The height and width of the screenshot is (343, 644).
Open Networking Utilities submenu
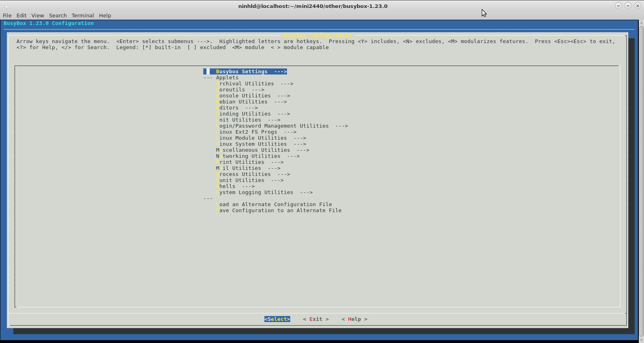[258, 156]
